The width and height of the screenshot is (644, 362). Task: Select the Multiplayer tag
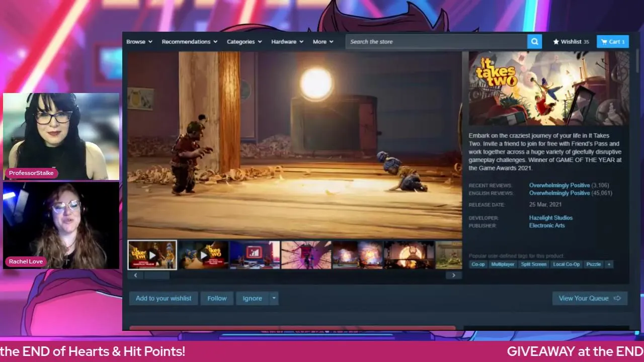click(503, 264)
